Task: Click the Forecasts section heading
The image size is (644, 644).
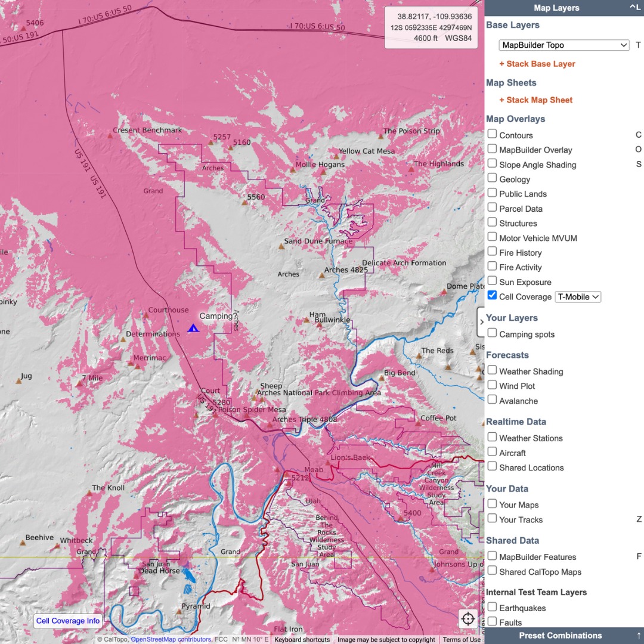Action: coord(507,355)
